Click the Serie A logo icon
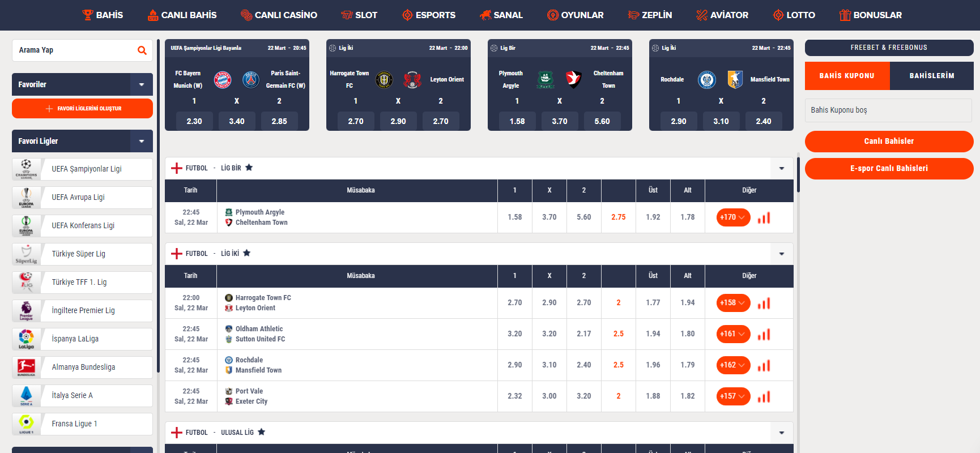980x453 pixels. pyautogui.click(x=26, y=395)
